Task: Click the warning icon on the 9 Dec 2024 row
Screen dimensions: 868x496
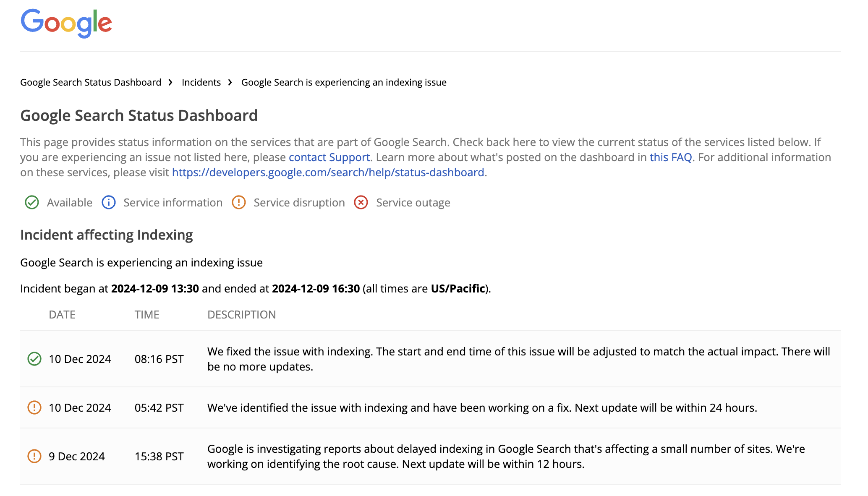Action: (34, 456)
